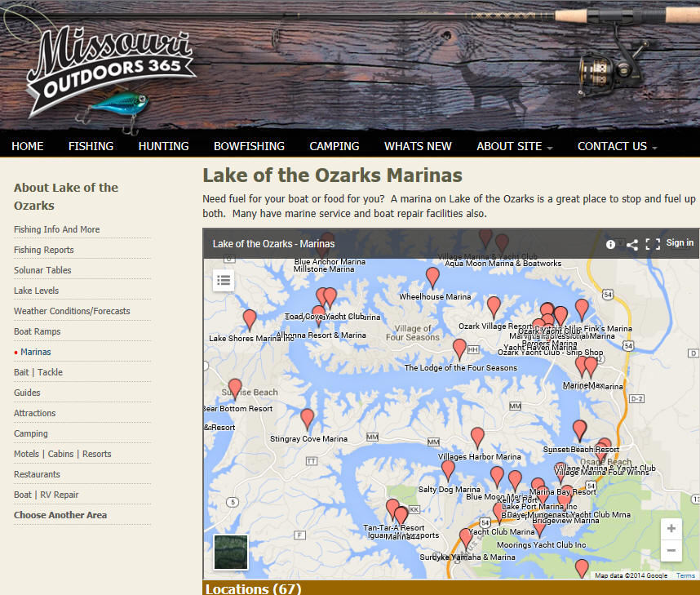Click the Lake of the Ozarks - Marinas map title
Viewport: 700px width, 595px height.
(273, 244)
